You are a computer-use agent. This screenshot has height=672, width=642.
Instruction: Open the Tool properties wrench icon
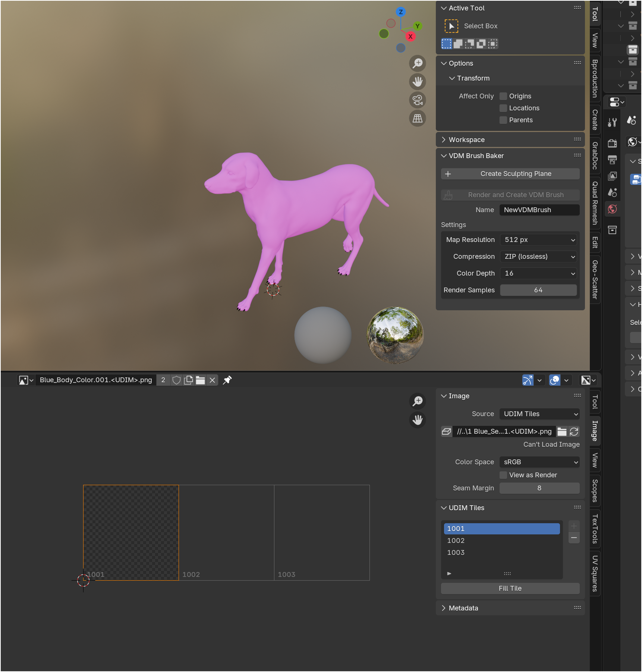612,122
